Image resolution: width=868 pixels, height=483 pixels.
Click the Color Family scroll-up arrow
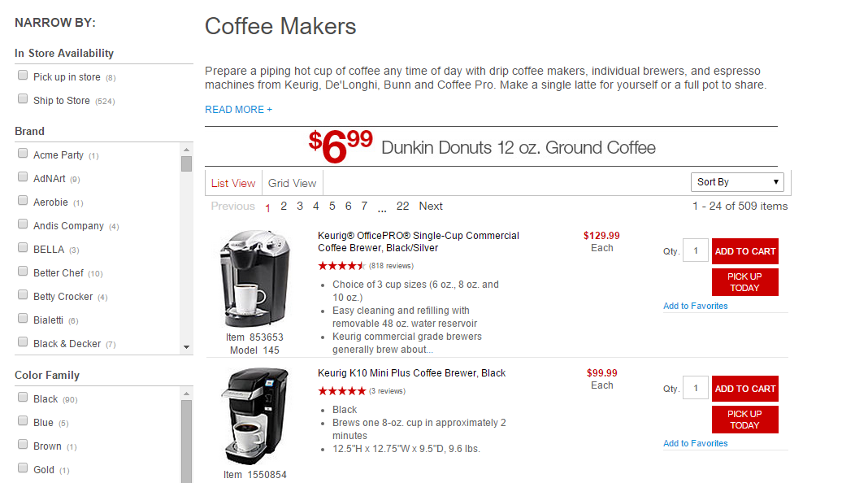pos(187,394)
